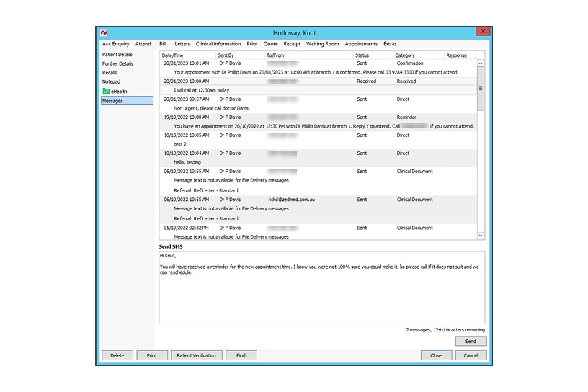588x392 pixels.
Task: Sort messages by Date/Time column header
Action: click(x=173, y=55)
